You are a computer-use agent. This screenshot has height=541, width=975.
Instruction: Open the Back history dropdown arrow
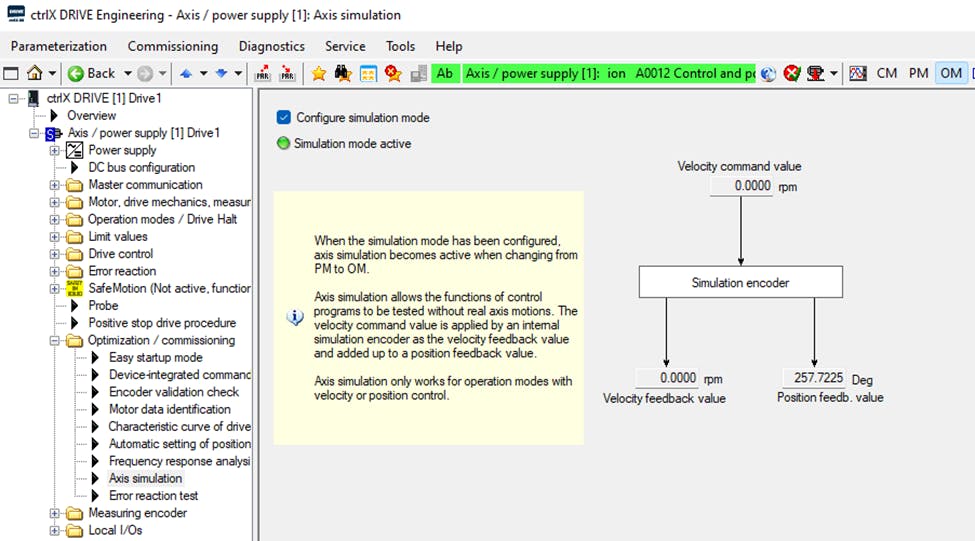pyautogui.click(x=126, y=73)
